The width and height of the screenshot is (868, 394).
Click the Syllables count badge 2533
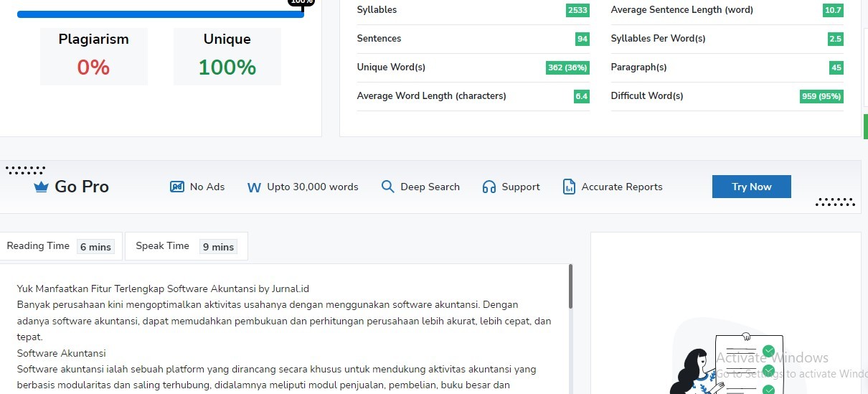(x=577, y=10)
